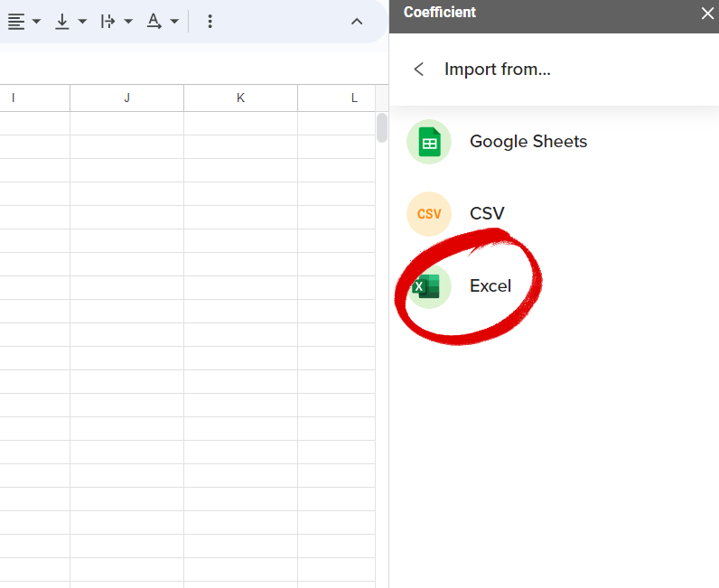Go back from the Import from screen
Screen dimensions: 719x588
click(x=418, y=70)
